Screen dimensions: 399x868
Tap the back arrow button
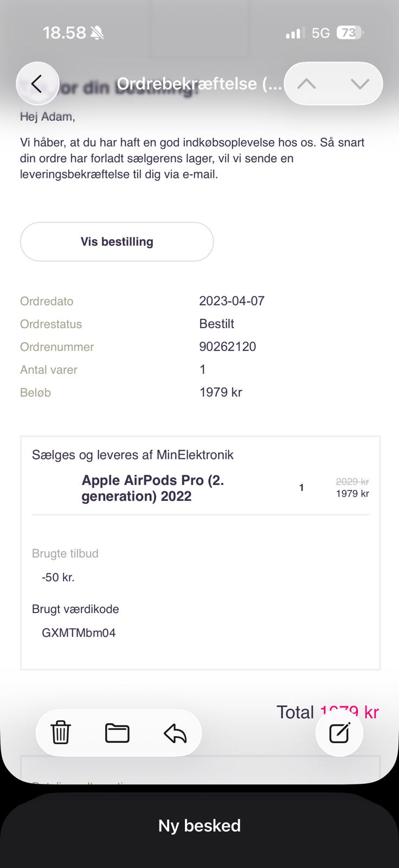pos(37,84)
